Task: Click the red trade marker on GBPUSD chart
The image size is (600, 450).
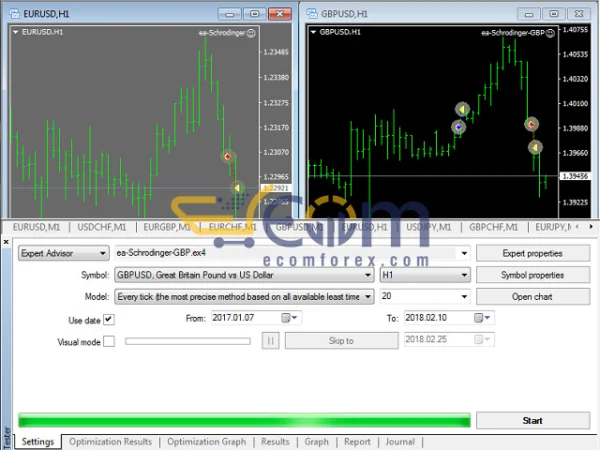Action: tap(531, 124)
